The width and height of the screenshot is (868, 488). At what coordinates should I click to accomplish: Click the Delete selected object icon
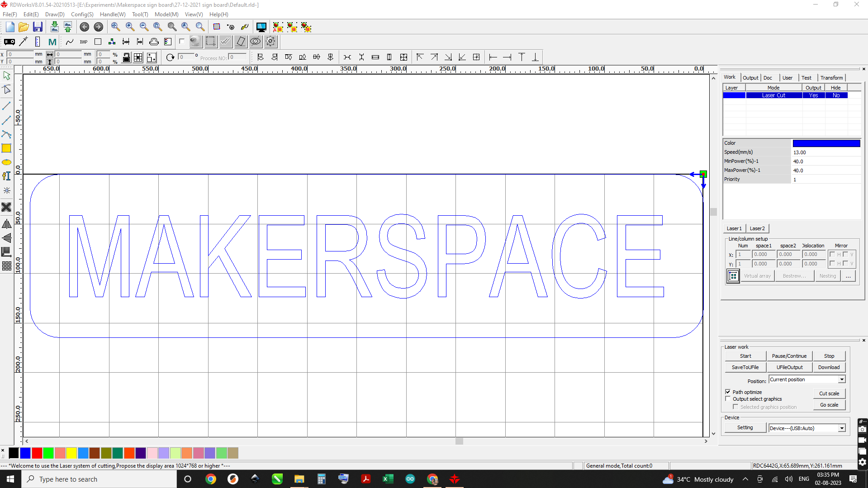(x=6, y=207)
